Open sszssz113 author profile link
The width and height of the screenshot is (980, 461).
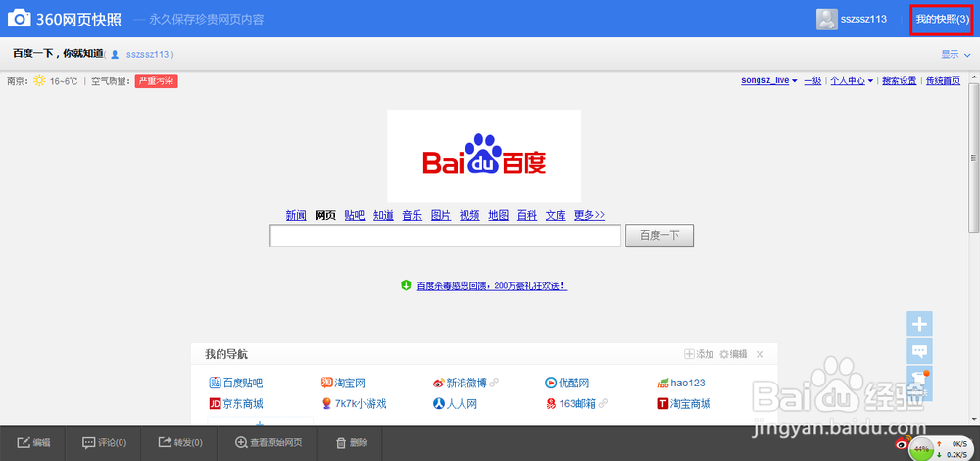(147, 54)
